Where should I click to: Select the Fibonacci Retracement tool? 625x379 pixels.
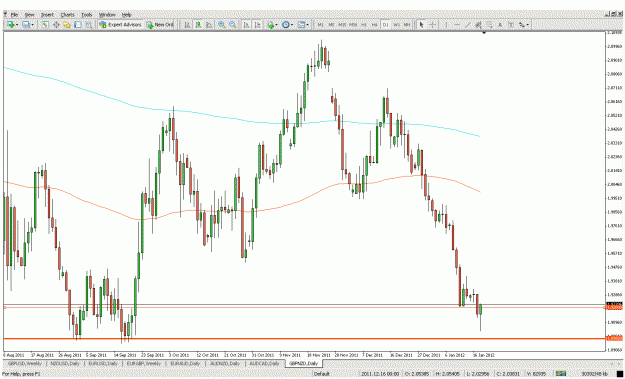coord(489,25)
